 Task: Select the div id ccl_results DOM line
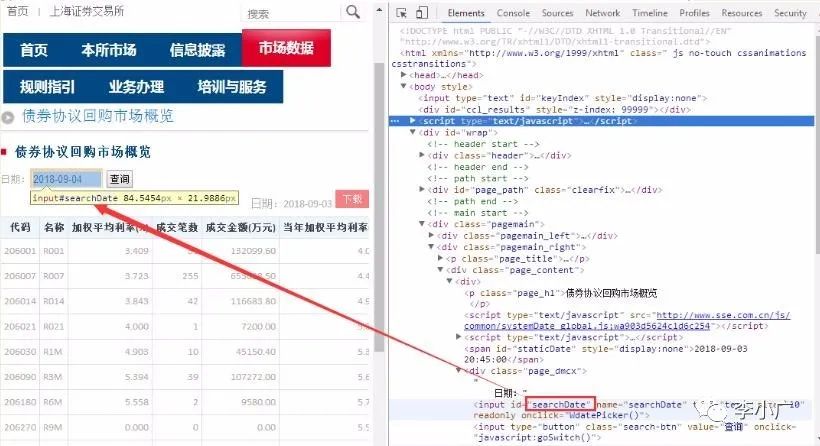554,109
